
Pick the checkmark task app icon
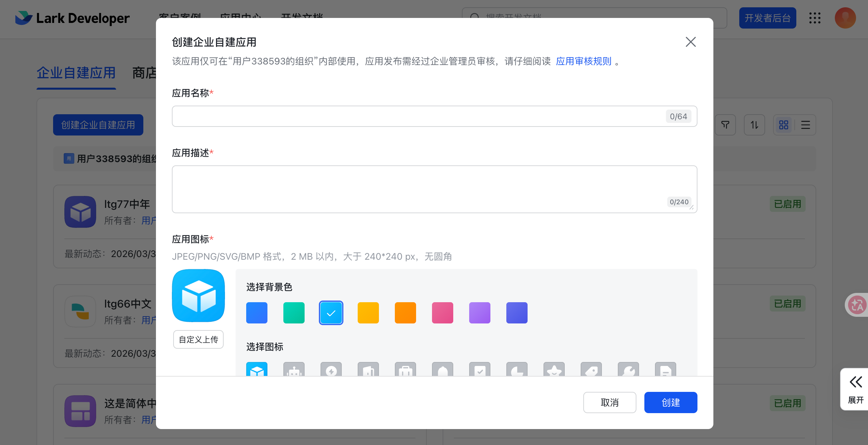pos(479,370)
